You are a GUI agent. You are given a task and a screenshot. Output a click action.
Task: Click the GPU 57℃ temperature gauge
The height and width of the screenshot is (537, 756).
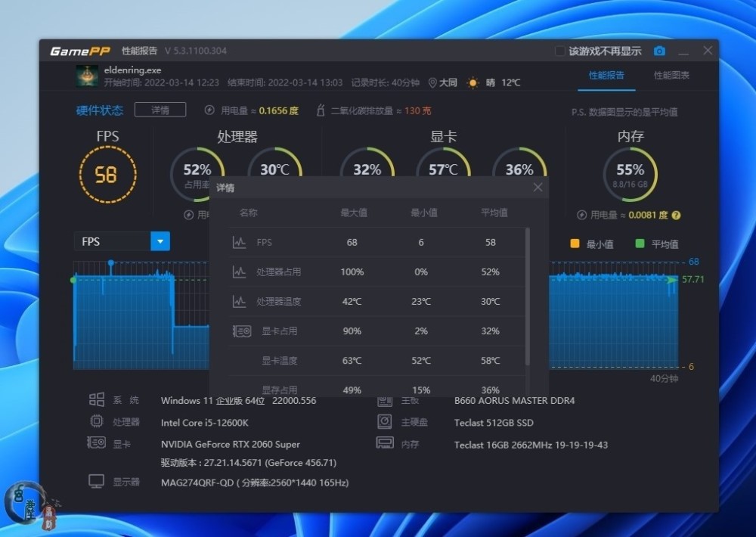pyautogui.click(x=443, y=162)
